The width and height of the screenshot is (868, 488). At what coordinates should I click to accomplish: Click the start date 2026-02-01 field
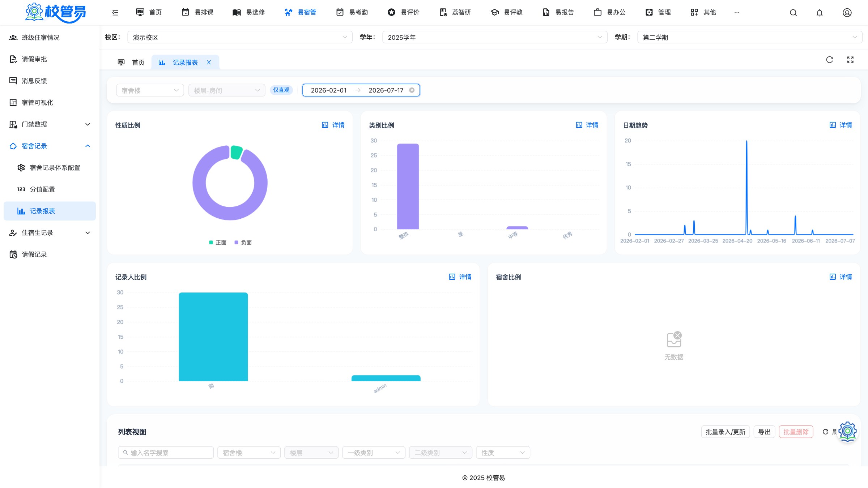click(328, 90)
